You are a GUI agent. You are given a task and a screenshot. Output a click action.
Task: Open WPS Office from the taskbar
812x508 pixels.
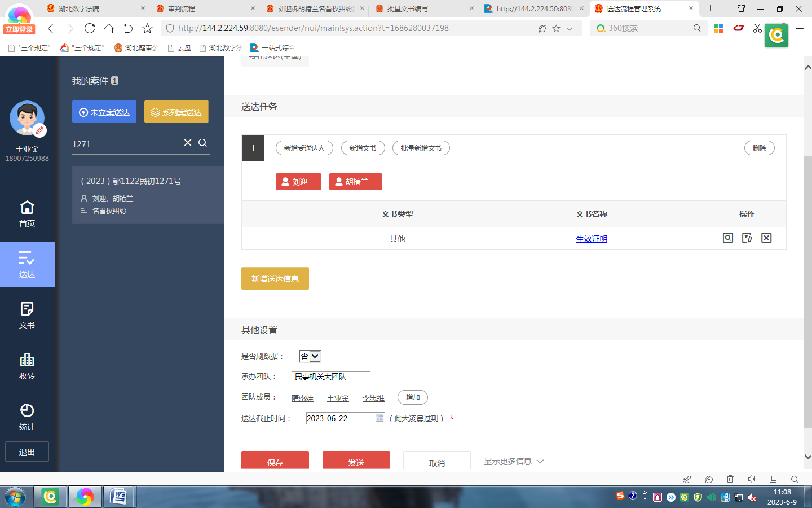point(119,497)
